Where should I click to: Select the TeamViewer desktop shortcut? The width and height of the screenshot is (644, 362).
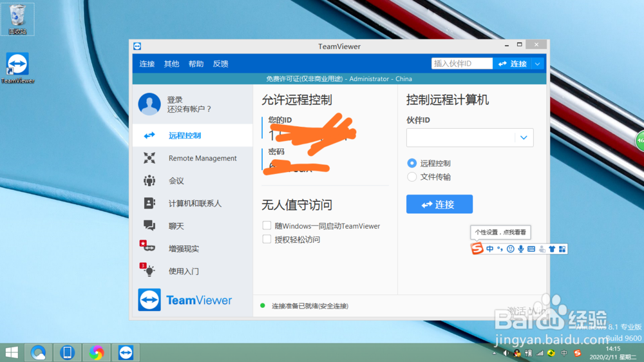coord(17,68)
